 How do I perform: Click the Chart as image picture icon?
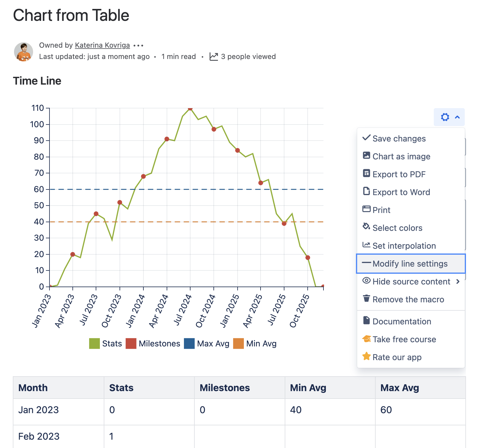coord(366,155)
